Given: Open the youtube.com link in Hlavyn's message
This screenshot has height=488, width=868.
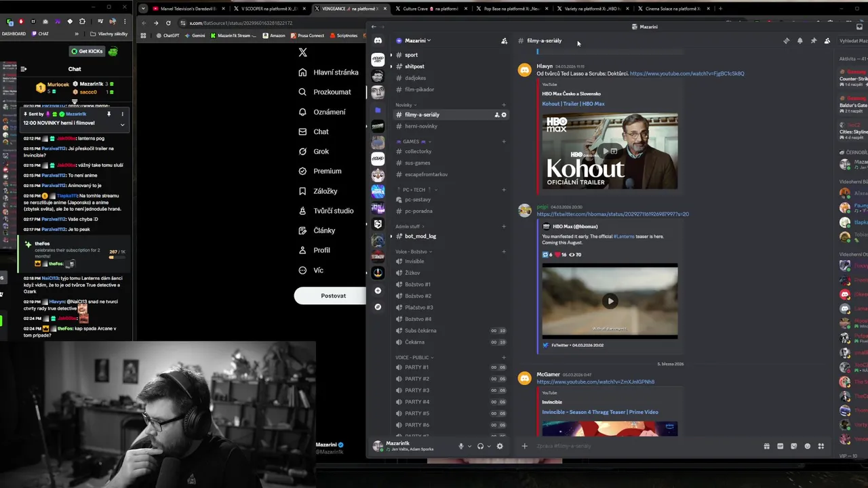Looking at the screenshot, I should click(x=686, y=73).
